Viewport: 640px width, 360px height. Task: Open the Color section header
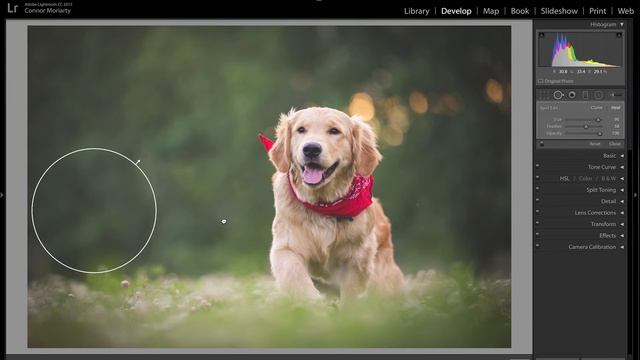click(585, 179)
